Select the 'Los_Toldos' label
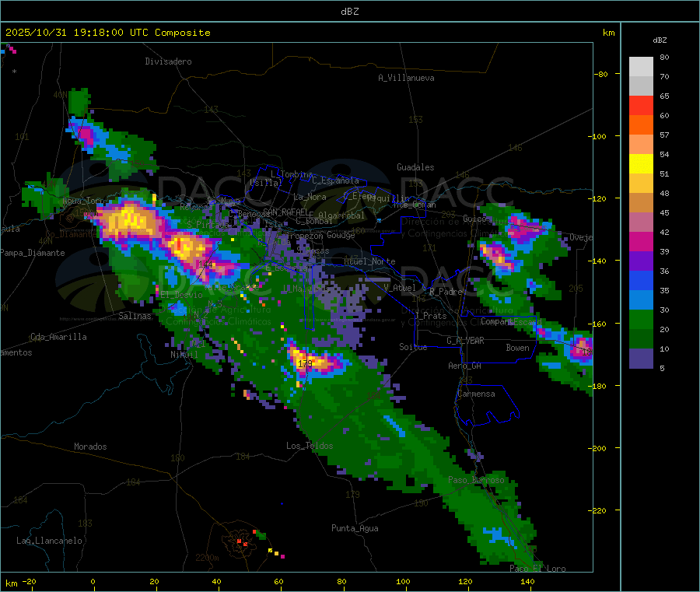 [x=310, y=446]
